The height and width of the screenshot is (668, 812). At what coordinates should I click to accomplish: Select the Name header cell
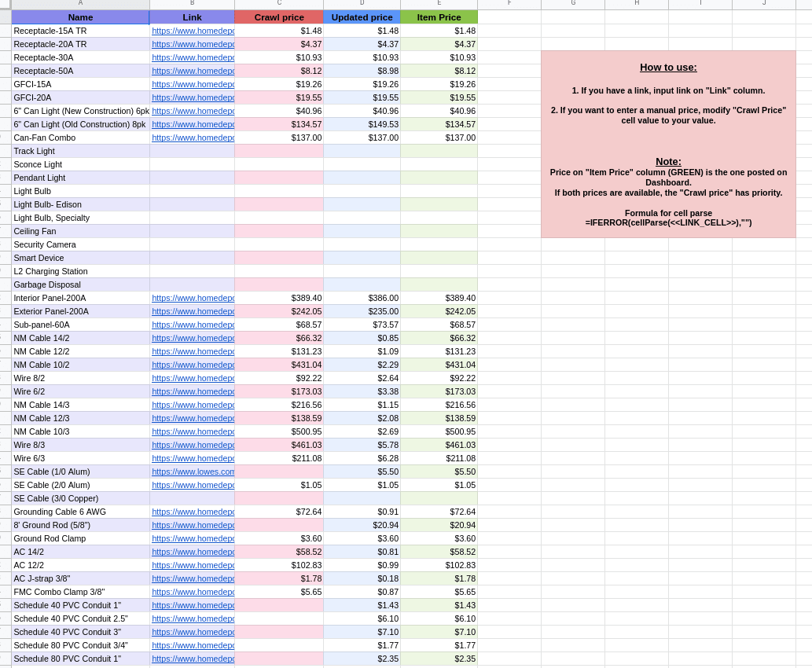pyautogui.click(x=80, y=17)
